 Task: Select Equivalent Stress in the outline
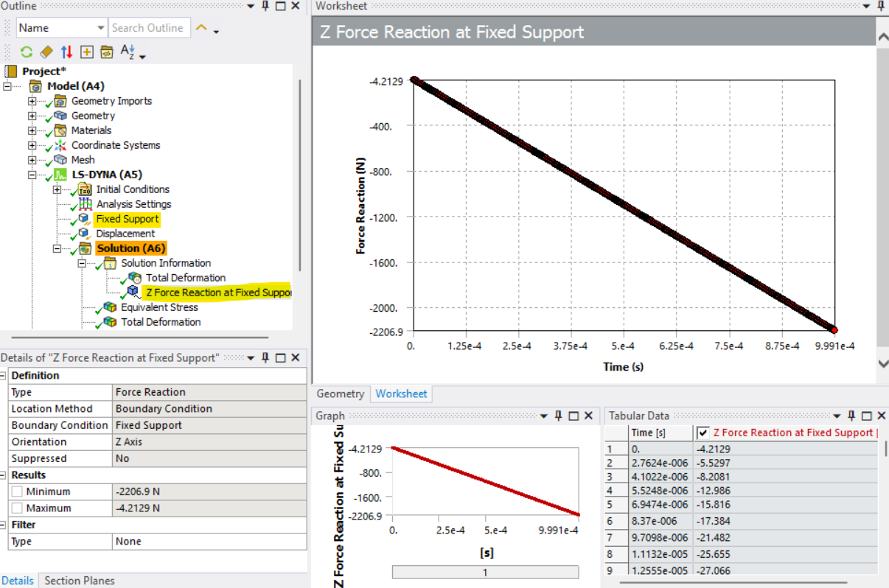[x=159, y=307]
